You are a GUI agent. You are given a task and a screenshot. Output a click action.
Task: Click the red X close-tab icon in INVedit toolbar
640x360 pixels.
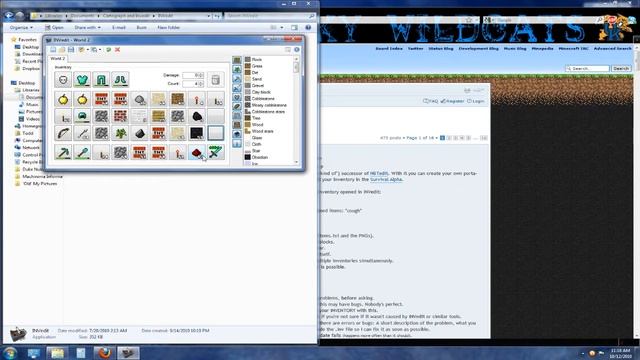tap(118, 49)
